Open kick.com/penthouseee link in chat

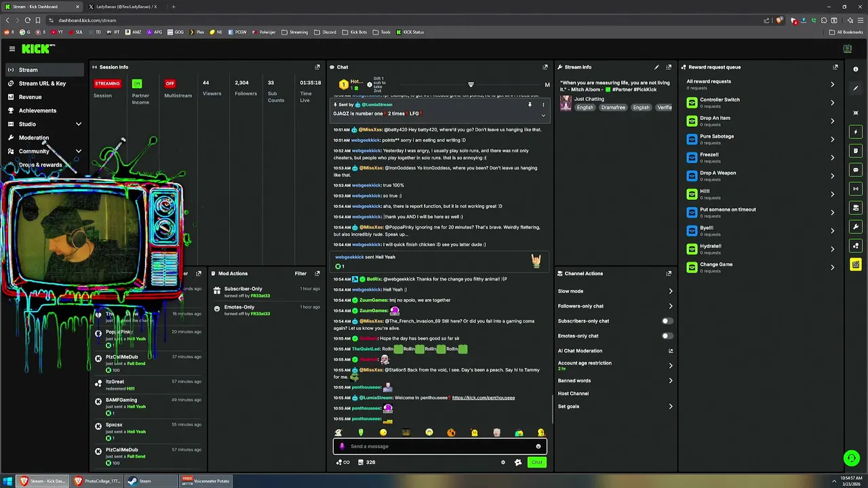[x=484, y=398]
